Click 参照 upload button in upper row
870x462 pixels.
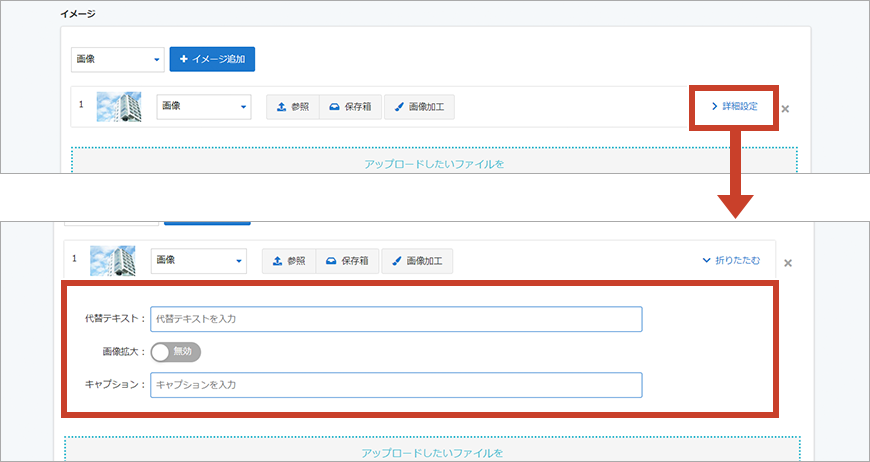point(293,107)
